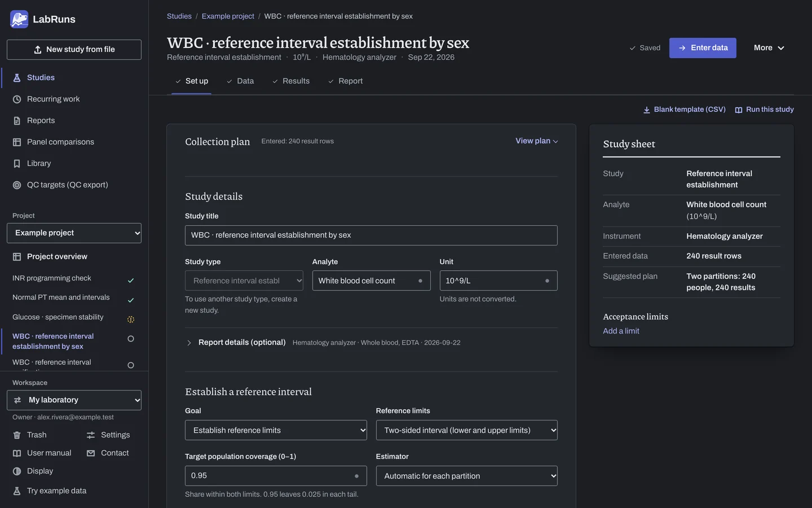The image size is (812, 508).
Task: Click the INR programming check checkmark icon
Action: click(131, 281)
